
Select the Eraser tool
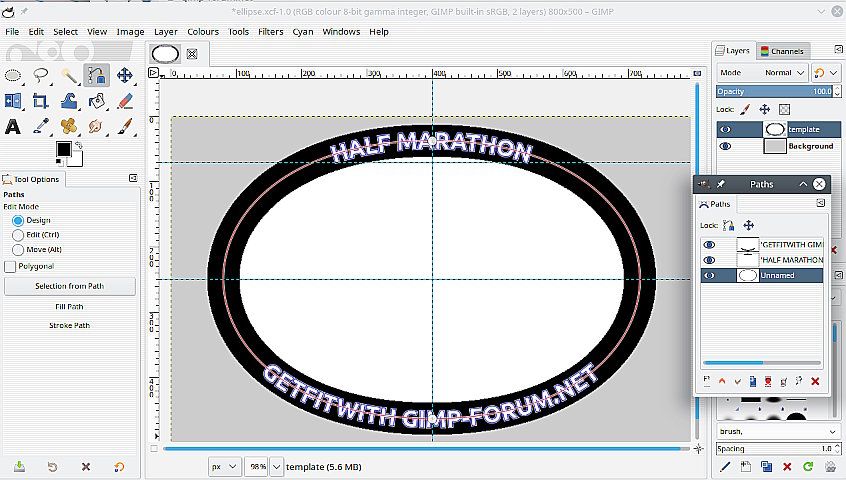click(x=125, y=101)
